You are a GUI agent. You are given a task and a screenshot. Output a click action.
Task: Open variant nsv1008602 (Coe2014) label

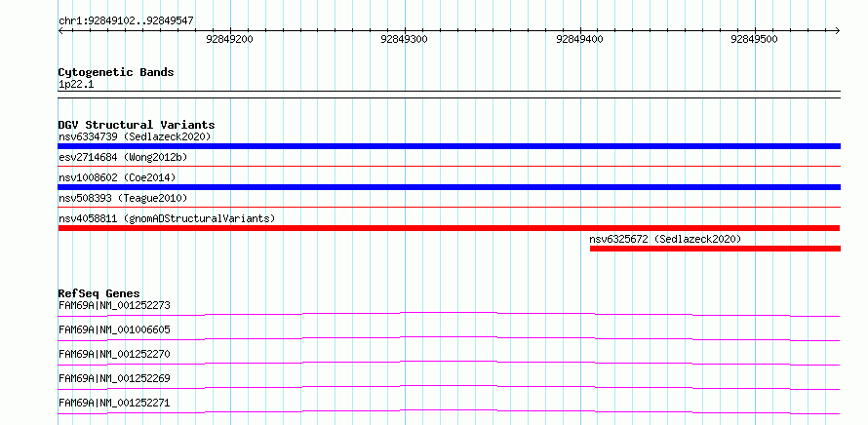[117, 177]
